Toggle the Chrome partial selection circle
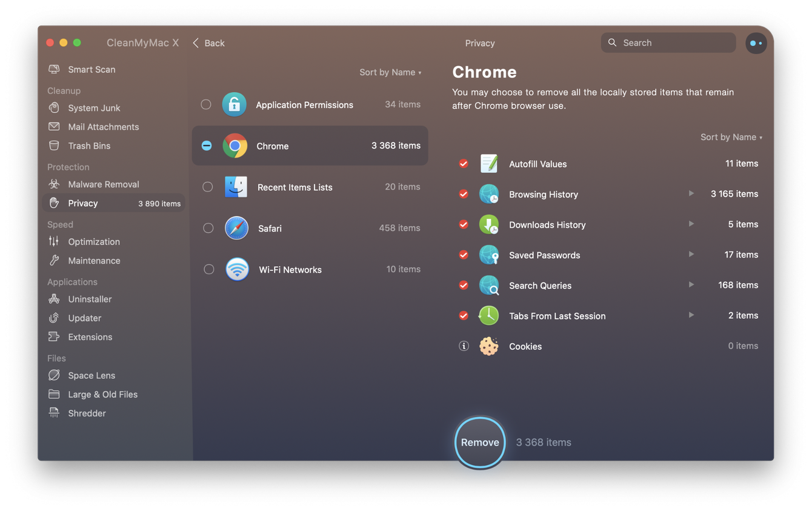Viewport: 812px width, 511px height. click(x=207, y=145)
